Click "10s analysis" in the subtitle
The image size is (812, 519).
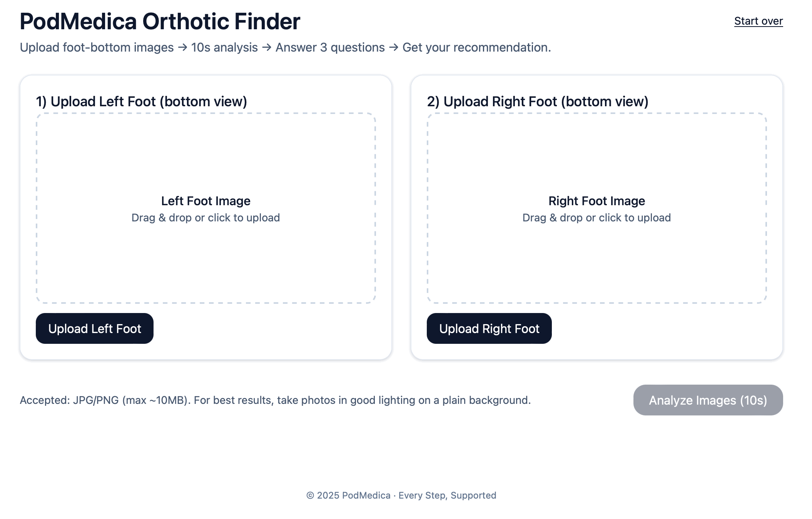[224, 47]
